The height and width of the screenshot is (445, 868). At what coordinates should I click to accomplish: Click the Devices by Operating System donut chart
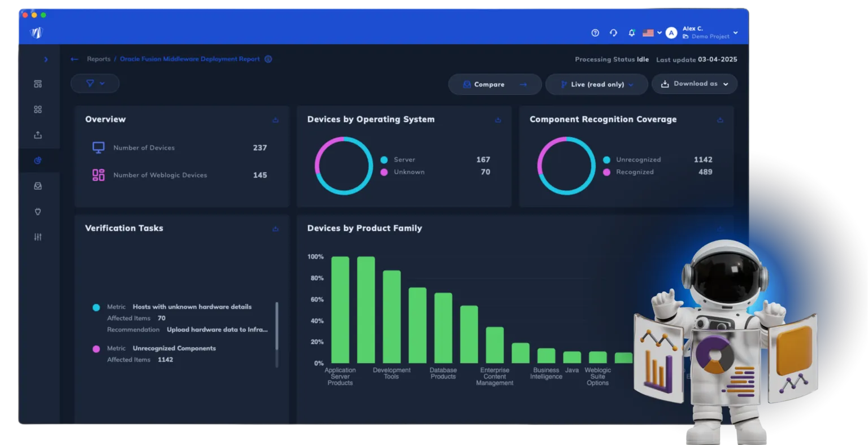[x=344, y=166]
